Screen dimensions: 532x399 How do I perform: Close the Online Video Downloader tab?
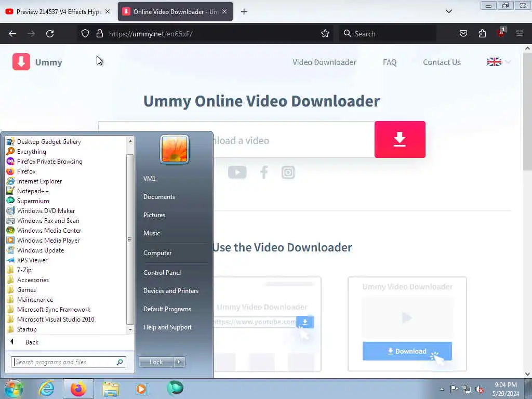click(x=224, y=11)
